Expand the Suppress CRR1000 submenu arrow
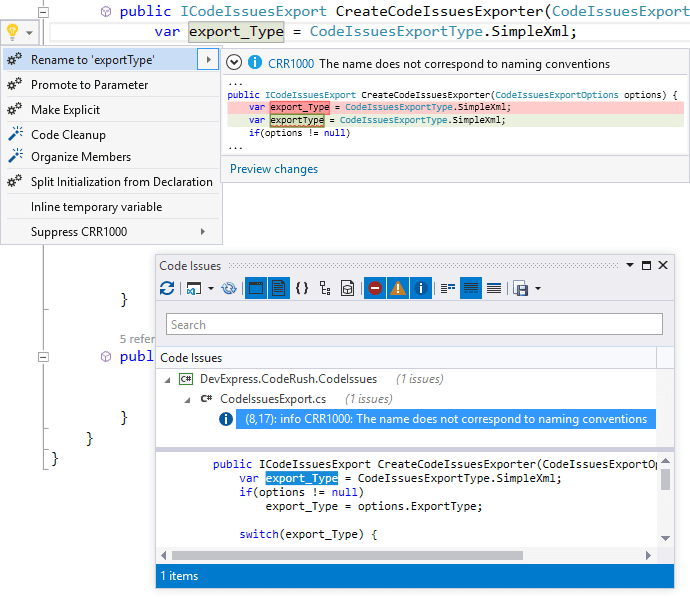 point(204,232)
